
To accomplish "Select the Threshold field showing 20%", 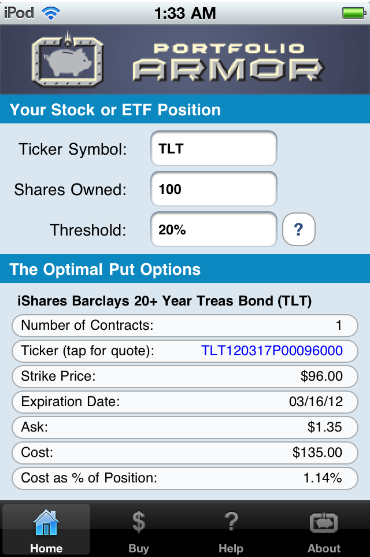I will (x=214, y=229).
